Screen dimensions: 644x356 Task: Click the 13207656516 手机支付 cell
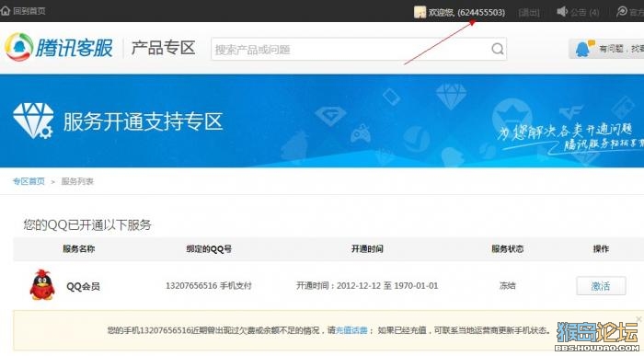coord(209,286)
